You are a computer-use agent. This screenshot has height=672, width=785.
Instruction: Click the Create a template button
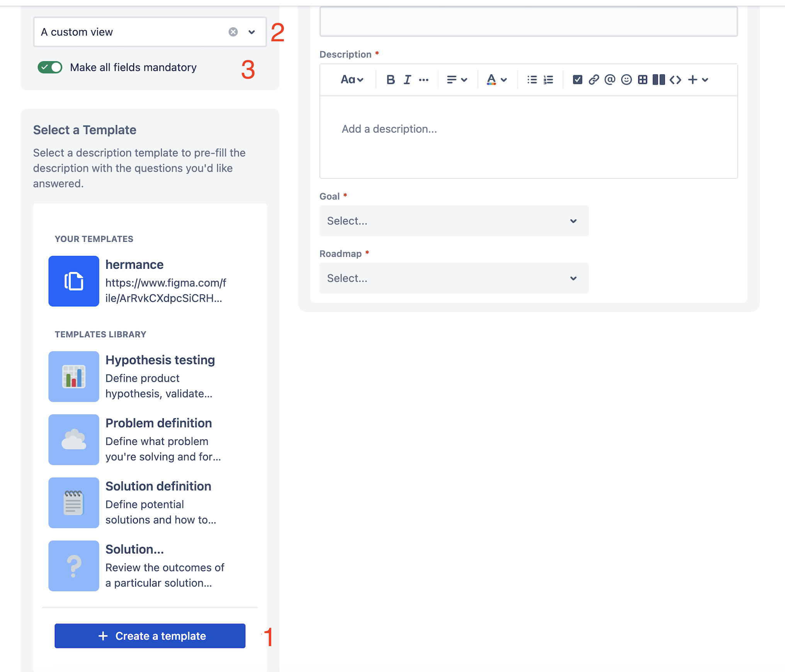(150, 636)
